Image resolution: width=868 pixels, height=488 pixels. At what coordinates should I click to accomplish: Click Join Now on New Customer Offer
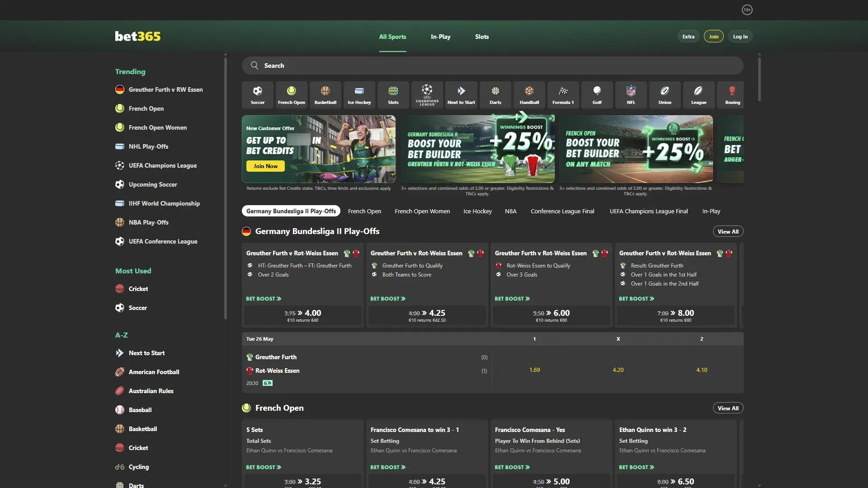click(265, 166)
